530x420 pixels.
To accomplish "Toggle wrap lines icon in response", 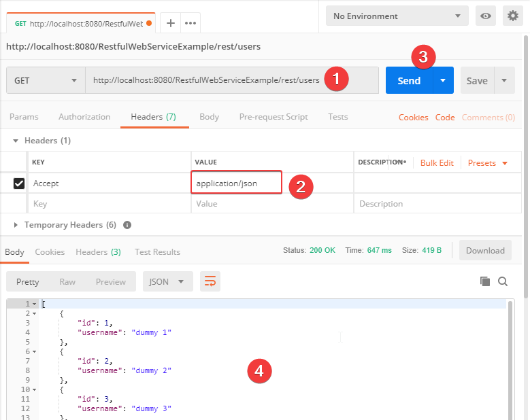I will (210, 281).
